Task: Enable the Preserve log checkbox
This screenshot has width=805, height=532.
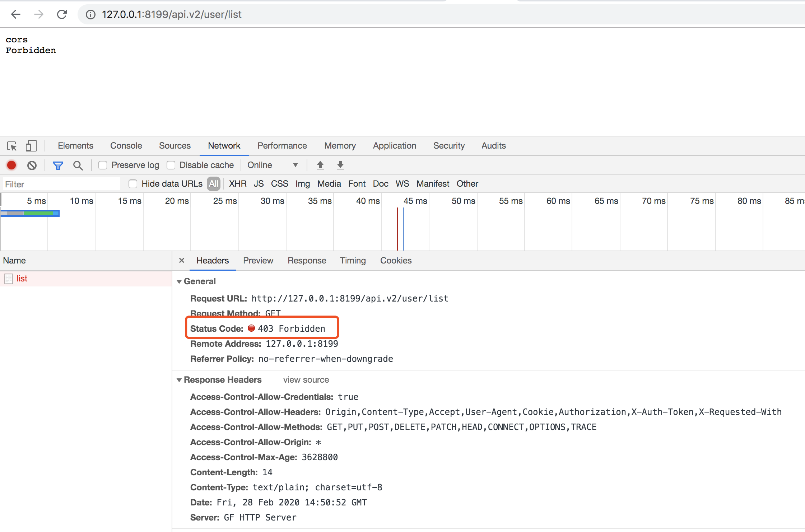Action: tap(103, 165)
